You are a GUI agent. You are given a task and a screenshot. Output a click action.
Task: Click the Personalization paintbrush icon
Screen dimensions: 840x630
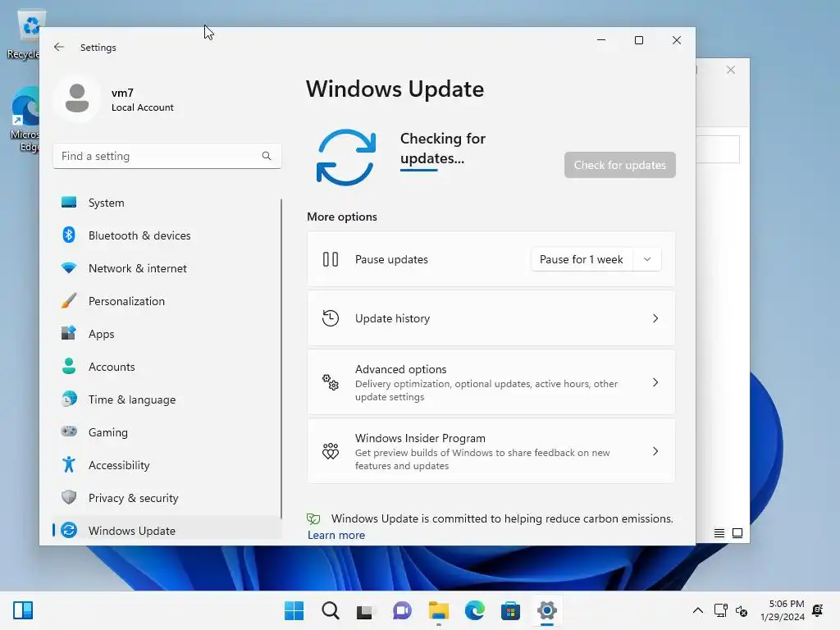[69, 300]
